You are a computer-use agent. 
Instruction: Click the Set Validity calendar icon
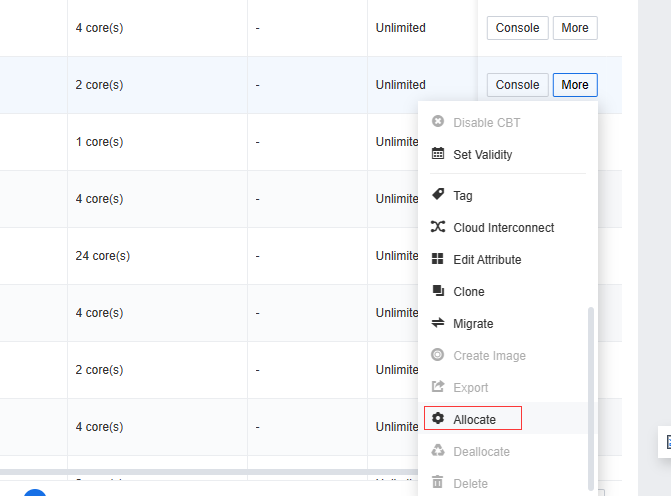tap(437, 154)
